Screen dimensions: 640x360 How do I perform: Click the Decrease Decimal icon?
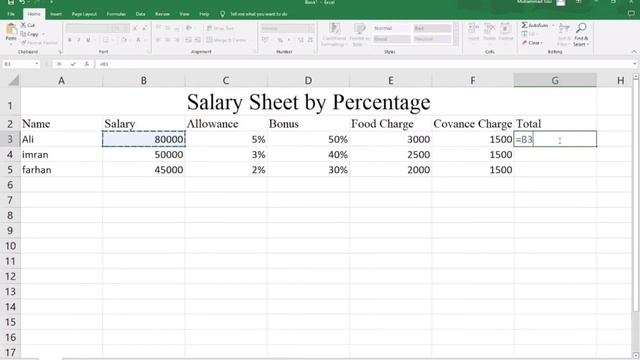click(310, 40)
